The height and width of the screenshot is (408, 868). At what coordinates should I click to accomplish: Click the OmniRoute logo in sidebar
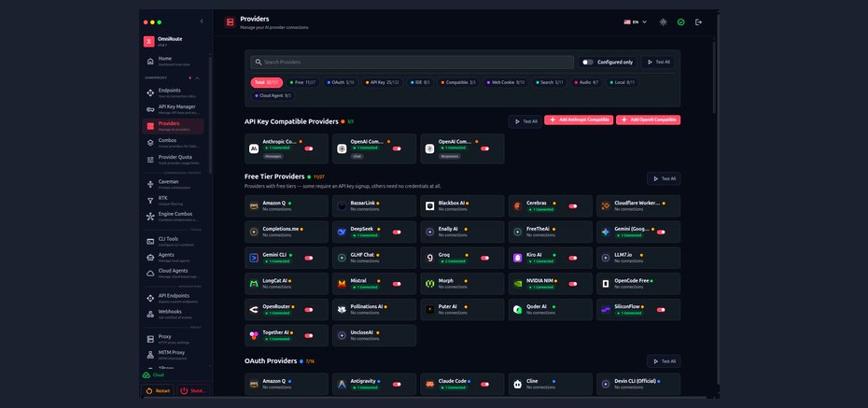(149, 41)
